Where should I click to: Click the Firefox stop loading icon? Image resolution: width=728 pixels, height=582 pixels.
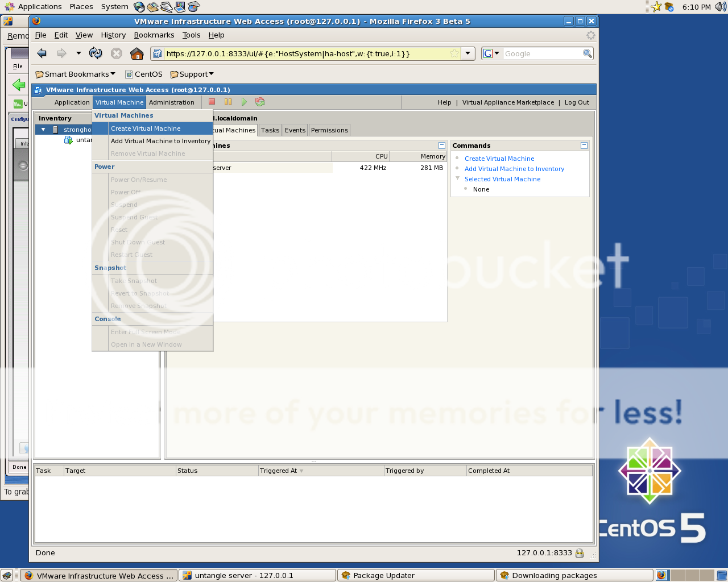[117, 53]
